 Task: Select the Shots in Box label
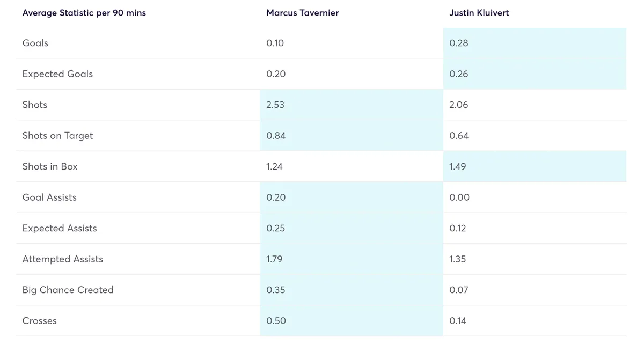point(50,166)
